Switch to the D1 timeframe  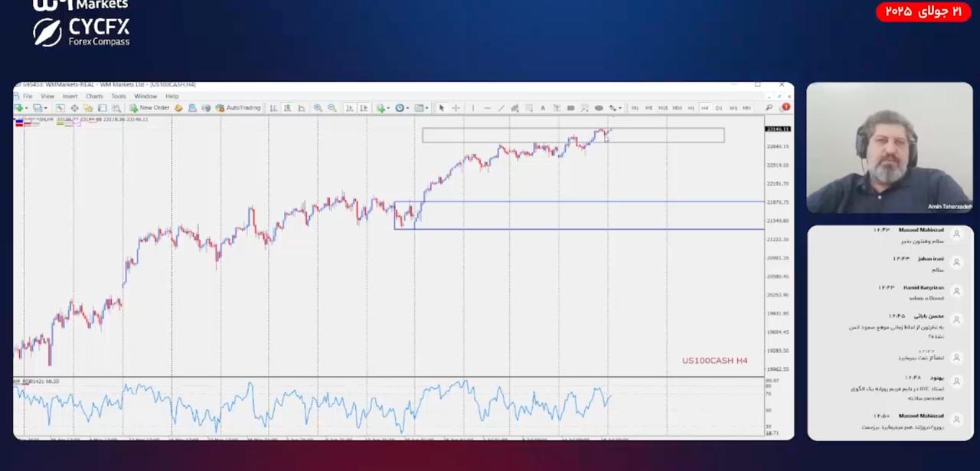click(719, 108)
